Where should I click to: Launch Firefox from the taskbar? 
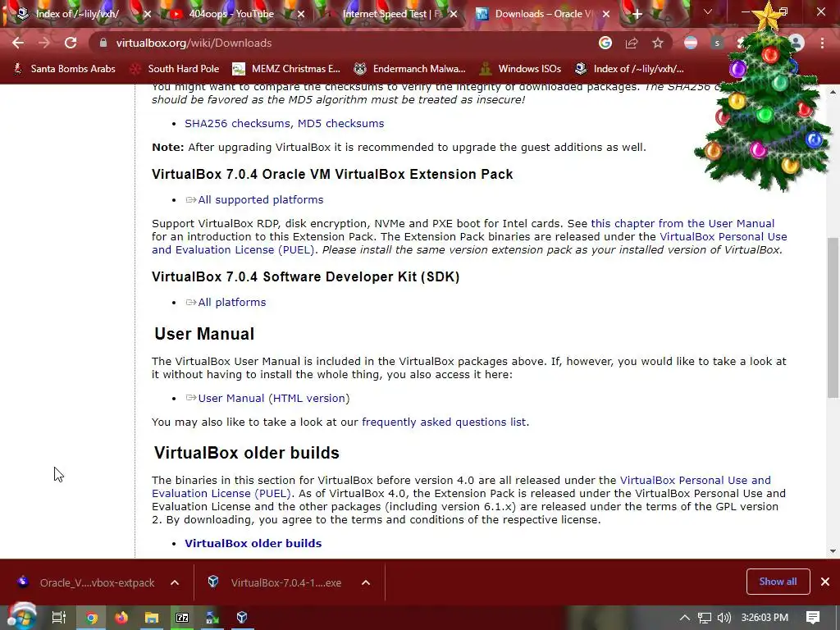pos(121,618)
